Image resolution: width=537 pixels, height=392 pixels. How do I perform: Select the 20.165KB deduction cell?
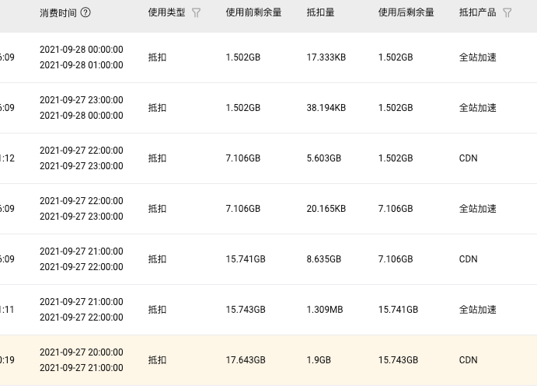tap(326, 209)
